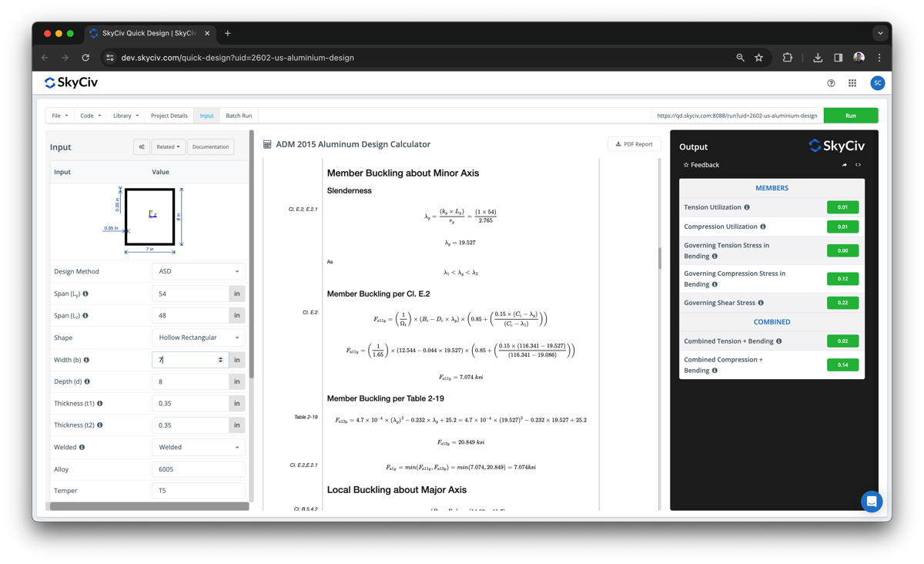Expand the Design Method ASD dropdown
Image resolution: width=924 pixels, height=564 pixels.
pos(198,271)
